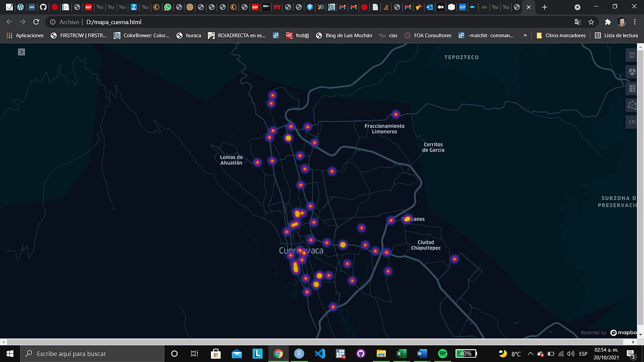Expand the hidden bookmarks chevron
Screen dimensions: 644x362
525,35
